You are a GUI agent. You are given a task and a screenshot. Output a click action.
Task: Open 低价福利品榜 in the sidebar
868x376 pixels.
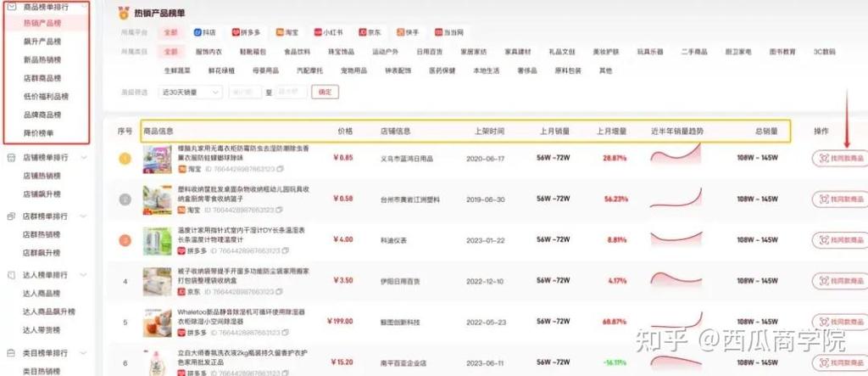coord(46,97)
